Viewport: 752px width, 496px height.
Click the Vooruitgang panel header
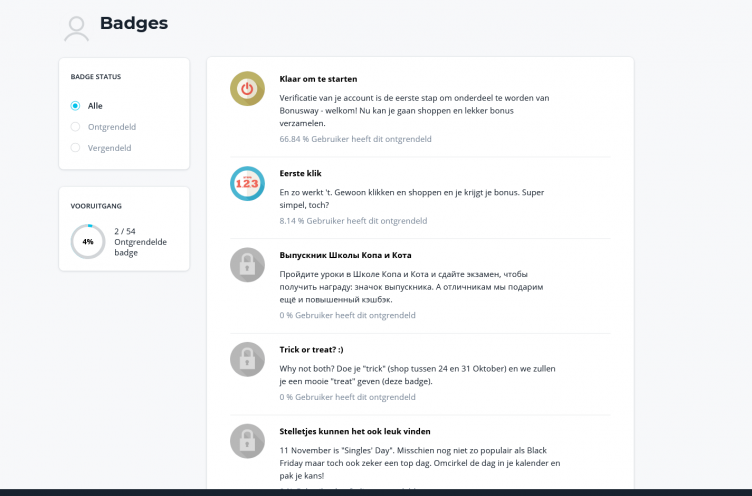coord(96,206)
